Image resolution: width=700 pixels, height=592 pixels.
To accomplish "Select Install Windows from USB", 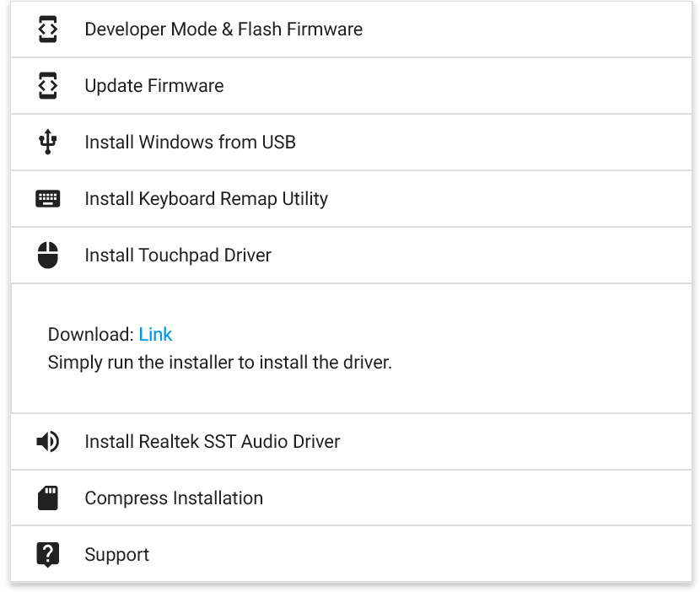I will click(190, 142).
